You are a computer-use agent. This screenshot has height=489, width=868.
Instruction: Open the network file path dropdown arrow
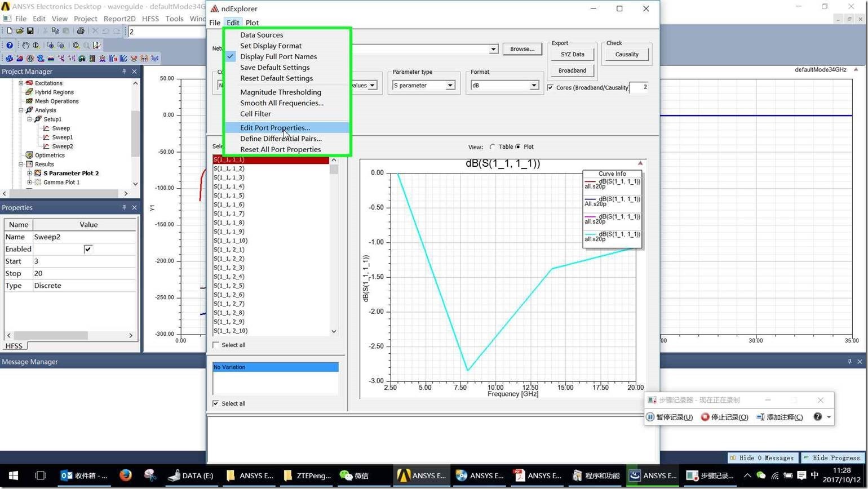pos(493,49)
